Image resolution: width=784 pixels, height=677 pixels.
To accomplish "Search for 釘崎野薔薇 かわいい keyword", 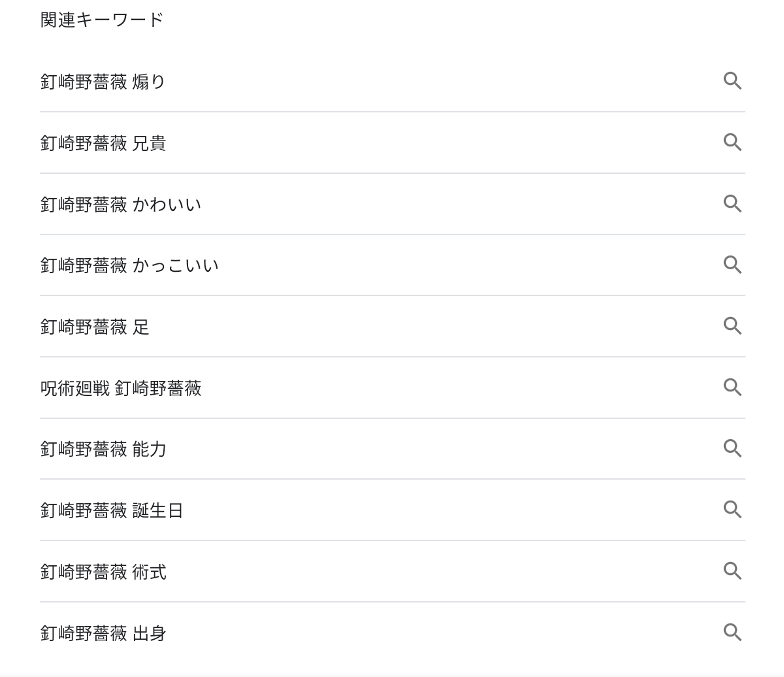I will point(121,205).
